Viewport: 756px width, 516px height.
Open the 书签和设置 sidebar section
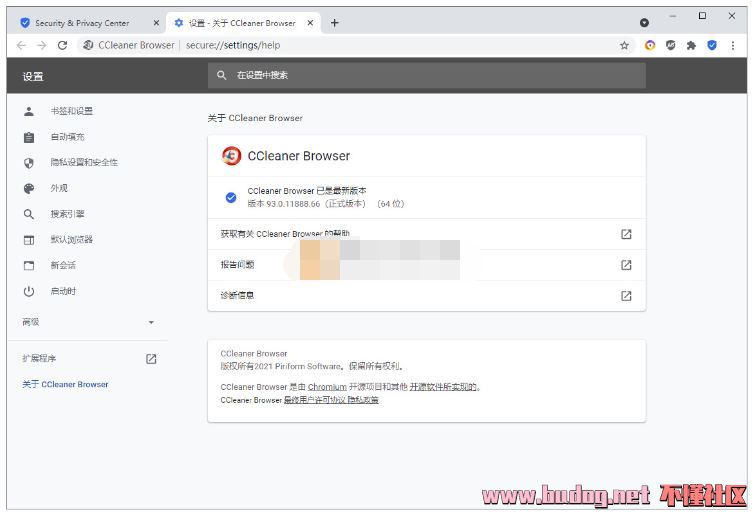pyautogui.click(x=71, y=111)
